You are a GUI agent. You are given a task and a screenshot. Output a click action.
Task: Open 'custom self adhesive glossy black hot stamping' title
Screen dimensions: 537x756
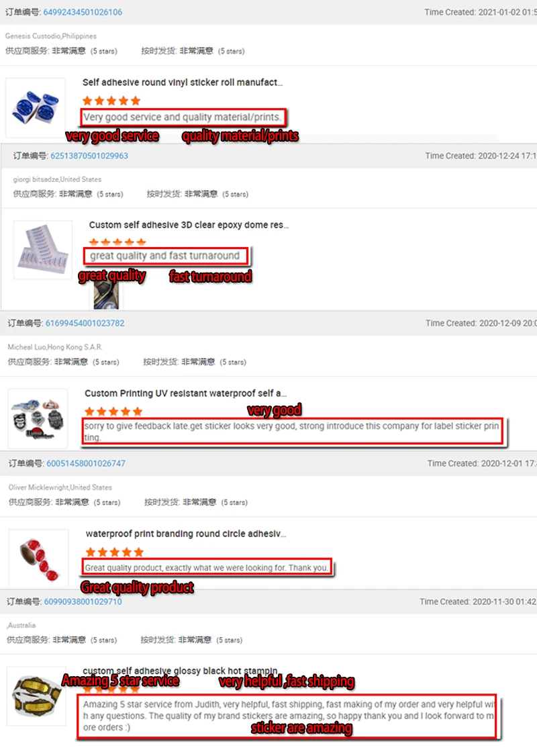tap(181, 671)
